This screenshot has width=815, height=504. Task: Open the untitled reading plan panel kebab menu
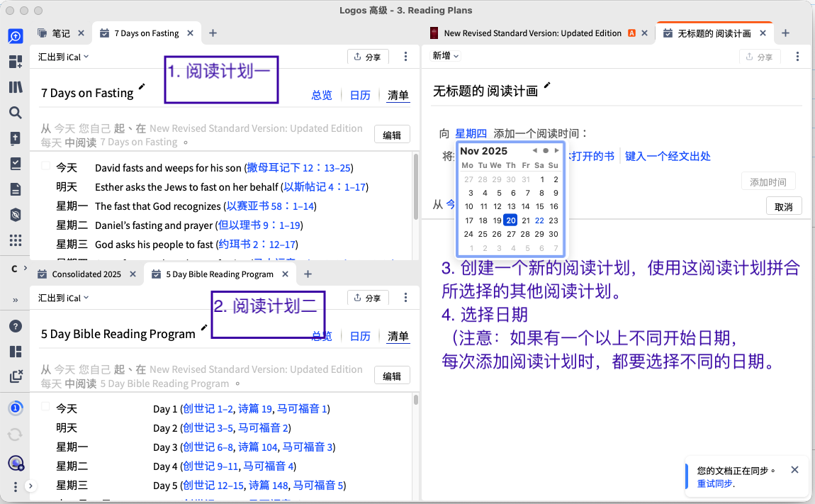coord(797,56)
